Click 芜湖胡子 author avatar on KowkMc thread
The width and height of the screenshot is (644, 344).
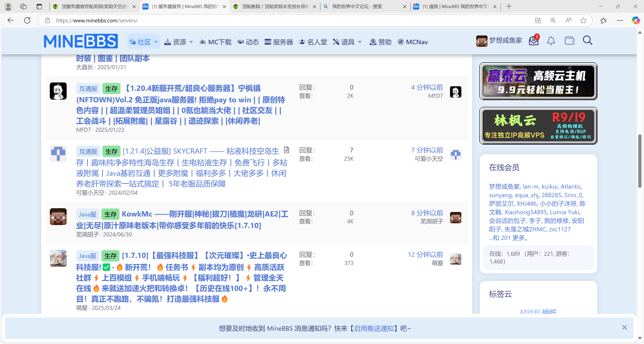tap(58, 217)
